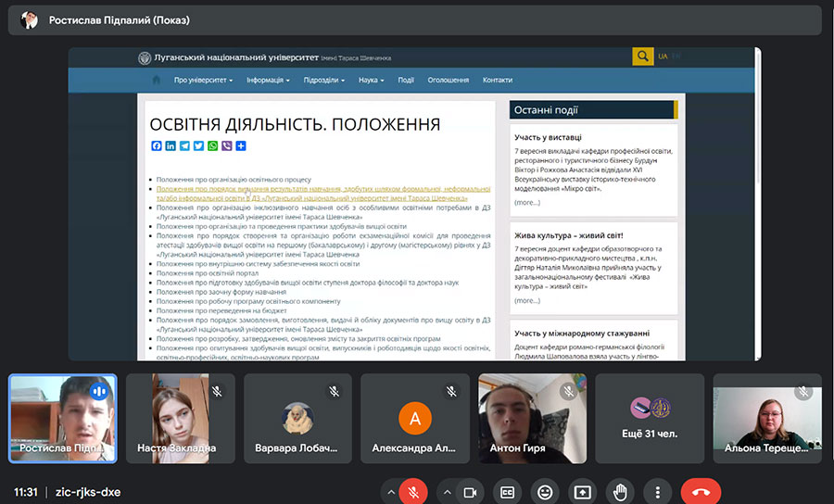The width and height of the screenshot is (834, 504).
Task: Open 'Положення про переведення на бюджет' link
Action: [x=221, y=310]
